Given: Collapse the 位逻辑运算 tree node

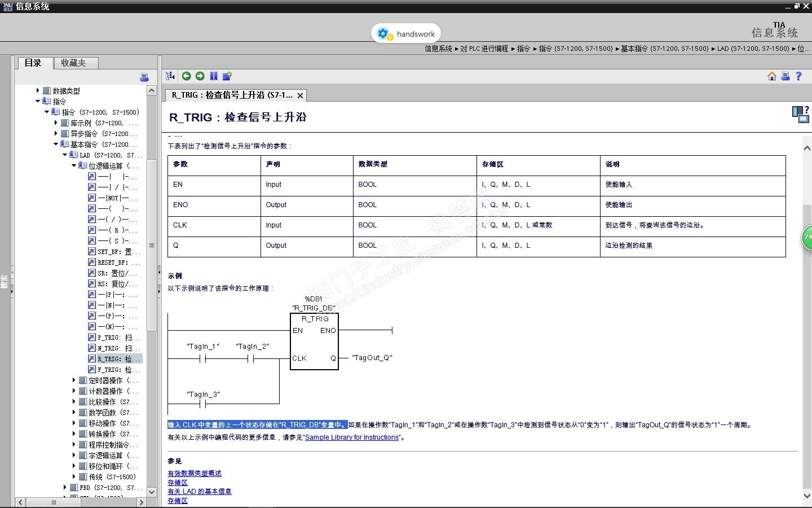Looking at the screenshot, I should 74,165.
